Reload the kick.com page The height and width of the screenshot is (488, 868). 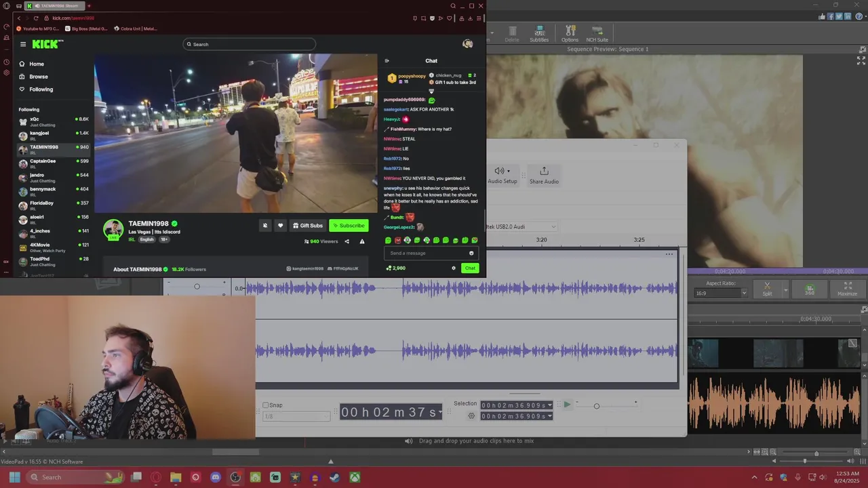click(x=36, y=18)
